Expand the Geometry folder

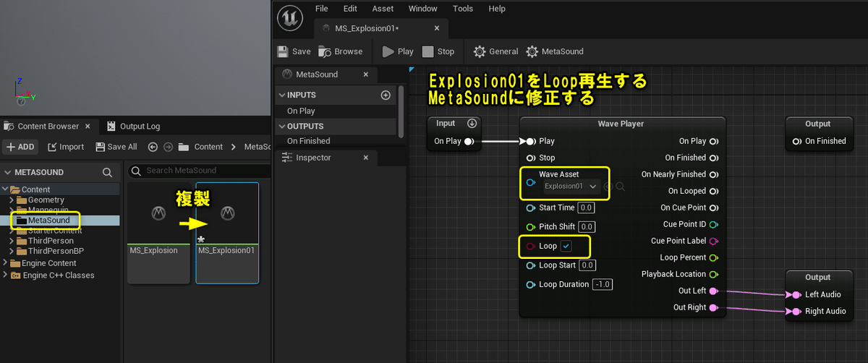click(x=12, y=200)
